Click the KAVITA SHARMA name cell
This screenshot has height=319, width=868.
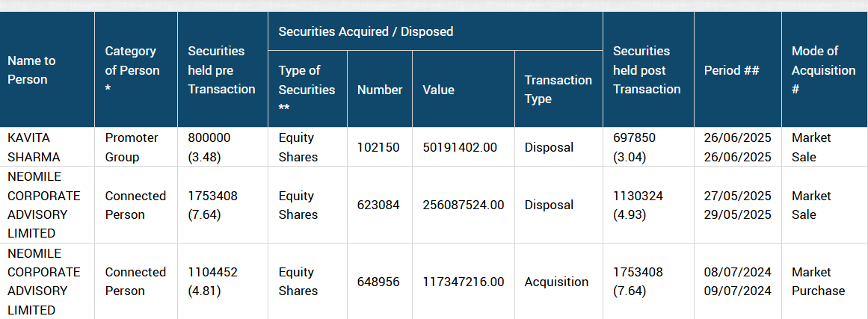point(47,147)
